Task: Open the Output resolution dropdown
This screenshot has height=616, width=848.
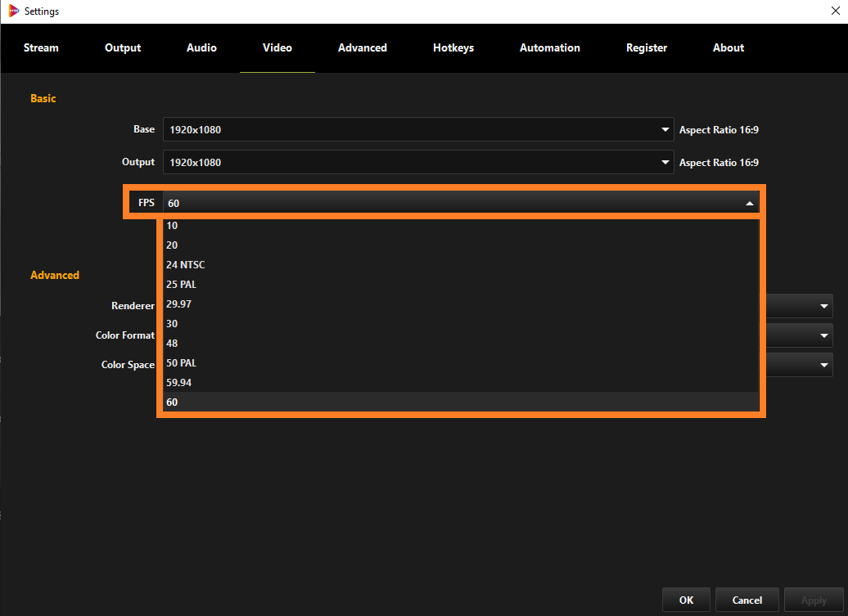Action: tap(418, 162)
